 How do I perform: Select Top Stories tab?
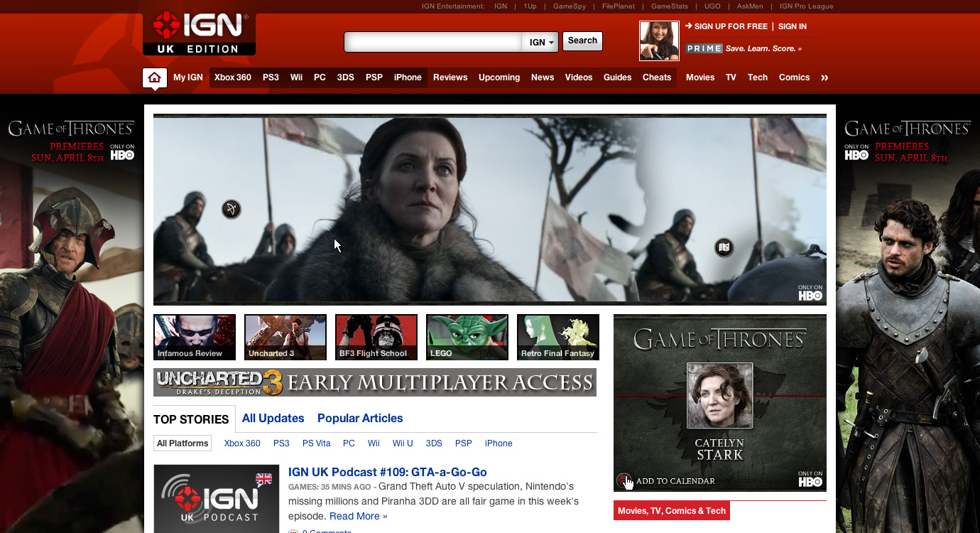click(x=191, y=419)
